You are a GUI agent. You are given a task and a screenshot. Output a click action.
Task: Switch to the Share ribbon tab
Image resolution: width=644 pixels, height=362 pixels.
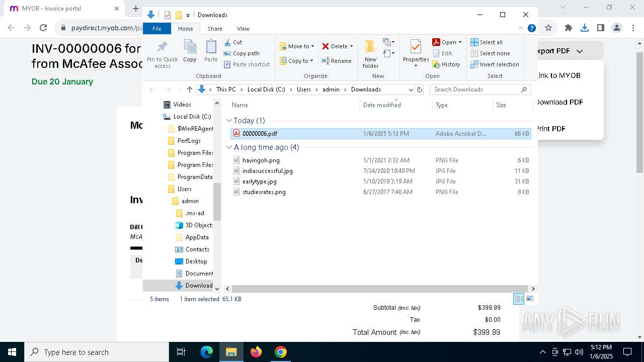215,29
